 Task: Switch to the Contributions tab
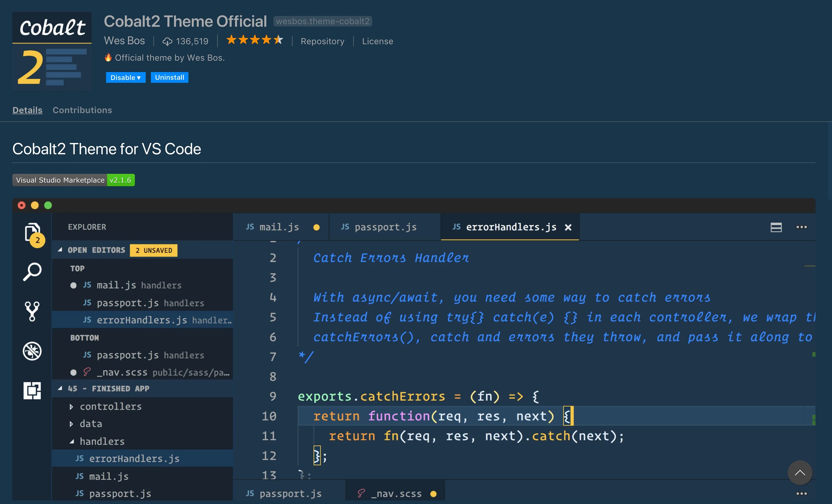coord(82,110)
